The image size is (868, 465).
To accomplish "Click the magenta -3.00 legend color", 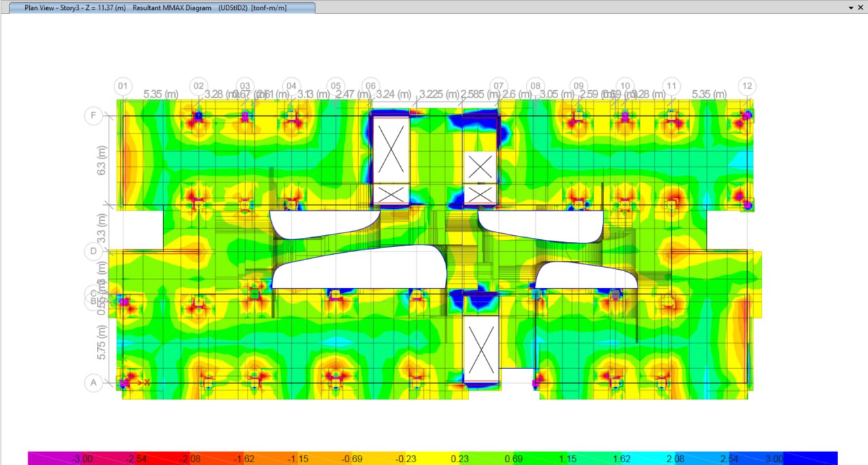I will (x=47, y=458).
